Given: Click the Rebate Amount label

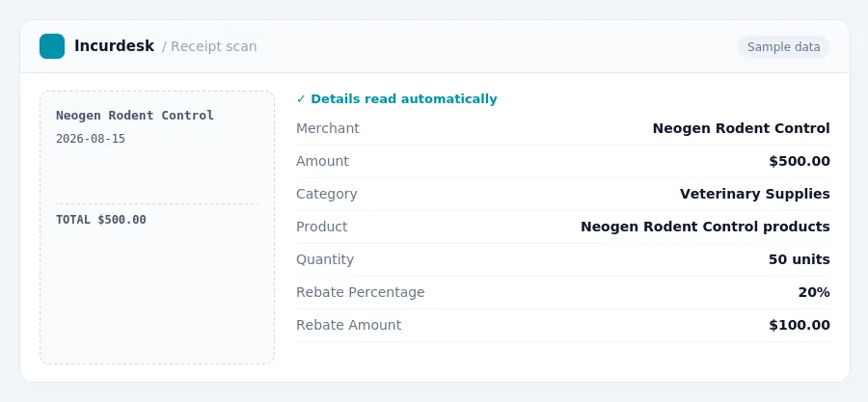Looking at the screenshot, I should tap(349, 325).
